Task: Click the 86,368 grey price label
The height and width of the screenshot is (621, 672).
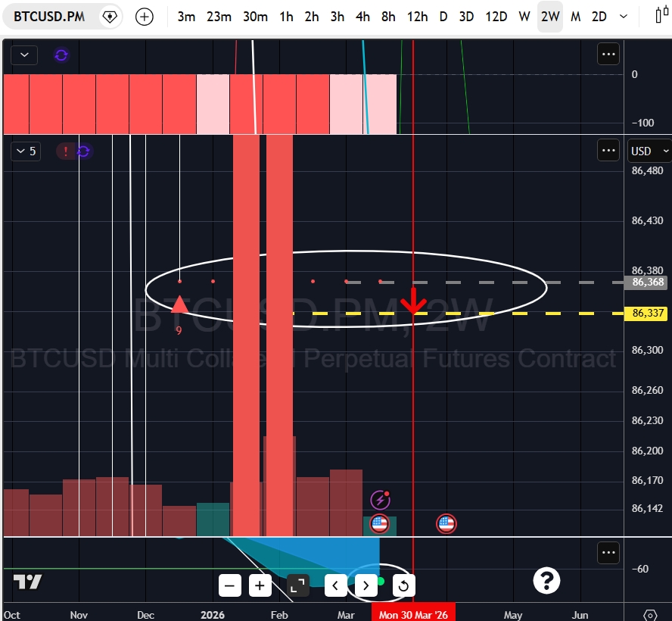Action: [x=646, y=282]
